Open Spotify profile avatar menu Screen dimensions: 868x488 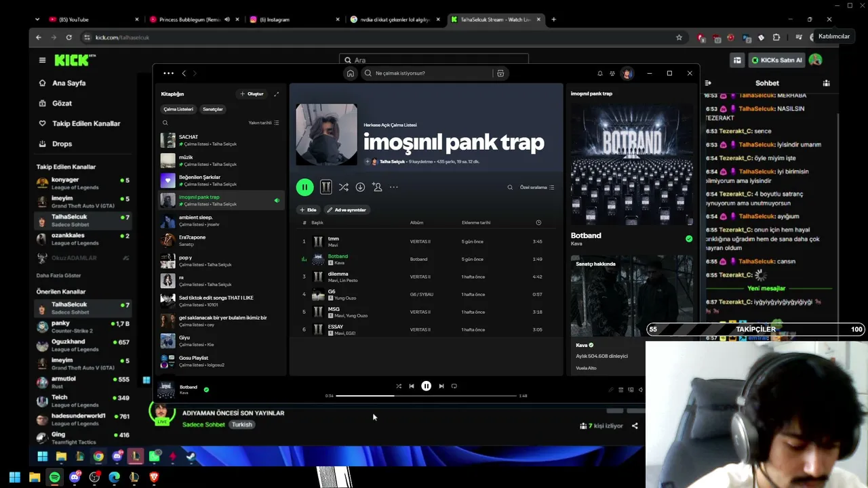[627, 73]
